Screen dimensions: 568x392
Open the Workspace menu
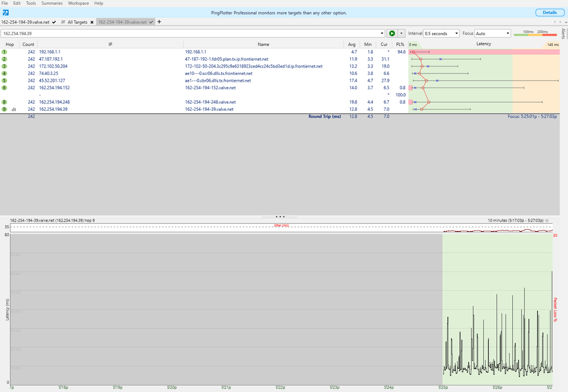click(78, 3)
